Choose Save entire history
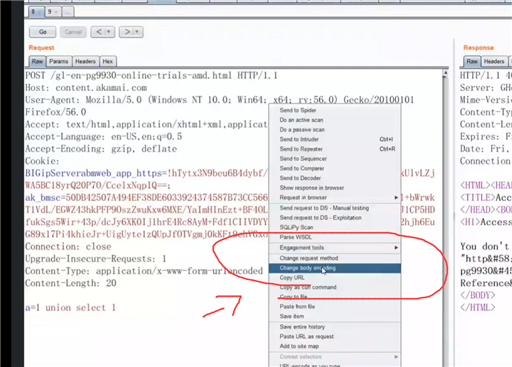This screenshot has height=367, width=512. [335, 327]
